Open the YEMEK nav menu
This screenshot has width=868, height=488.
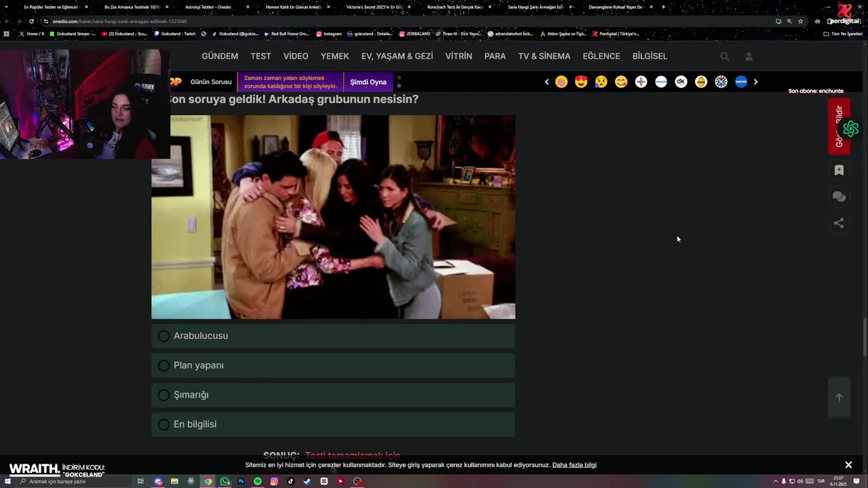(x=335, y=56)
